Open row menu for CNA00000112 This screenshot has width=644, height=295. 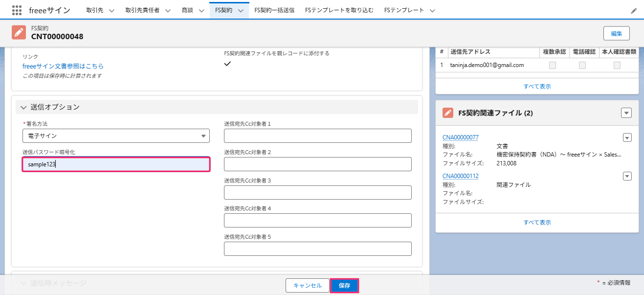click(x=627, y=176)
